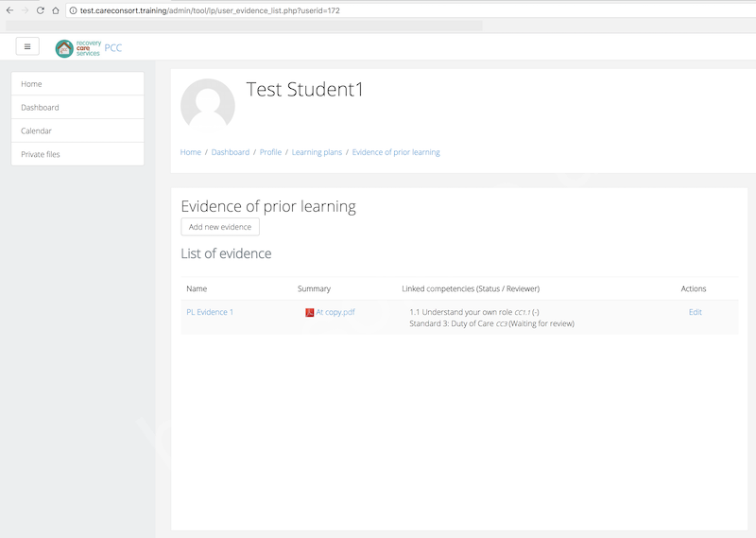Toggle the hamburger side menu button
The image size is (756, 538).
coord(27,46)
